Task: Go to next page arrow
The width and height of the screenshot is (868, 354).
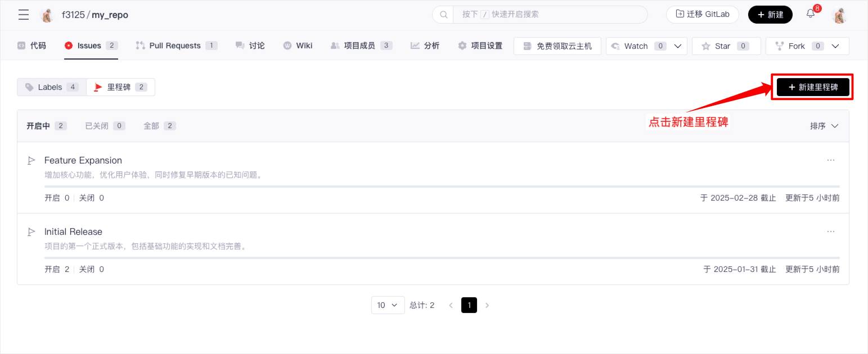Action: pyautogui.click(x=487, y=305)
